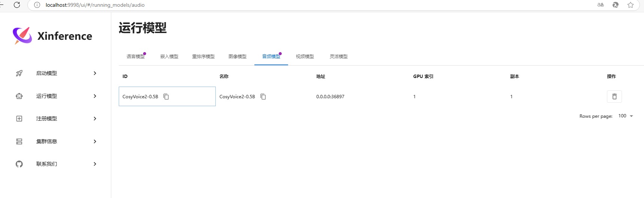This screenshot has width=644, height=198.
Task: Open 注册模型 in the sidebar
Action: [55, 118]
